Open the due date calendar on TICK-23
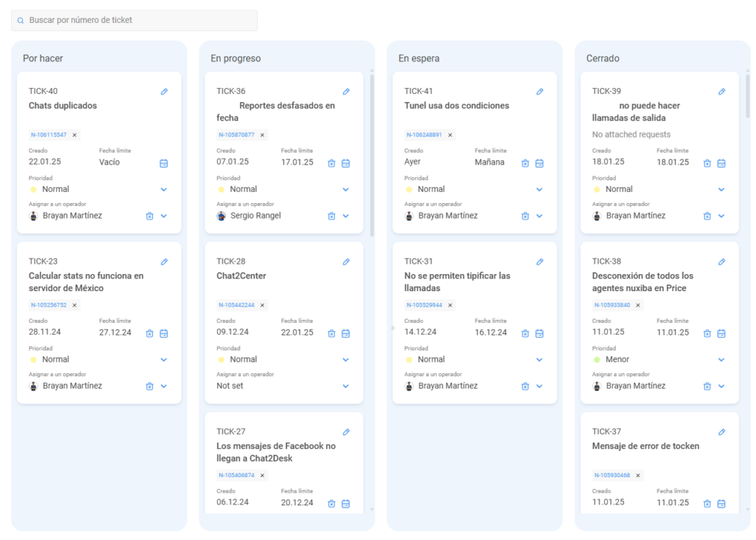 point(164,333)
